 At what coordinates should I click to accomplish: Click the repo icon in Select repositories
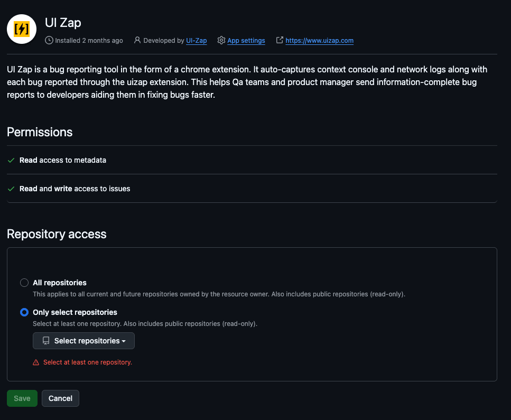[46, 341]
